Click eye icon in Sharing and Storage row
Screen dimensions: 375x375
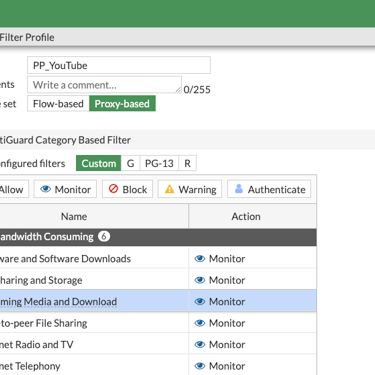[x=200, y=280]
